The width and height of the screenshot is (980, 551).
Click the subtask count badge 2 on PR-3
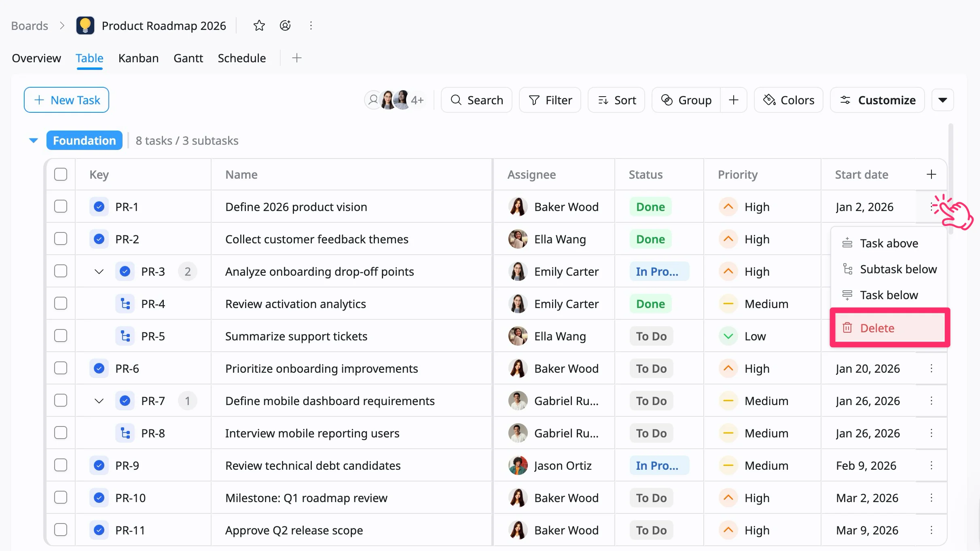pos(187,271)
